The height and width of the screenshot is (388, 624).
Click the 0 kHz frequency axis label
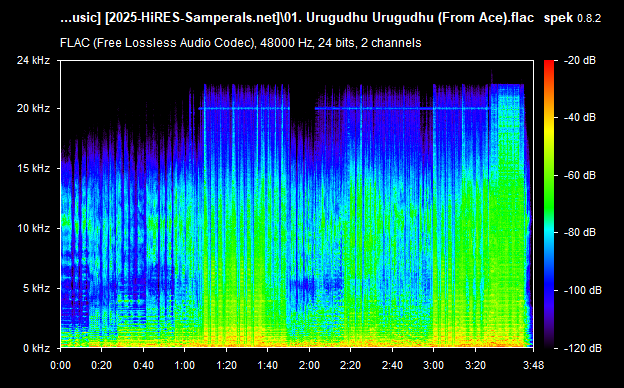[36, 348]
